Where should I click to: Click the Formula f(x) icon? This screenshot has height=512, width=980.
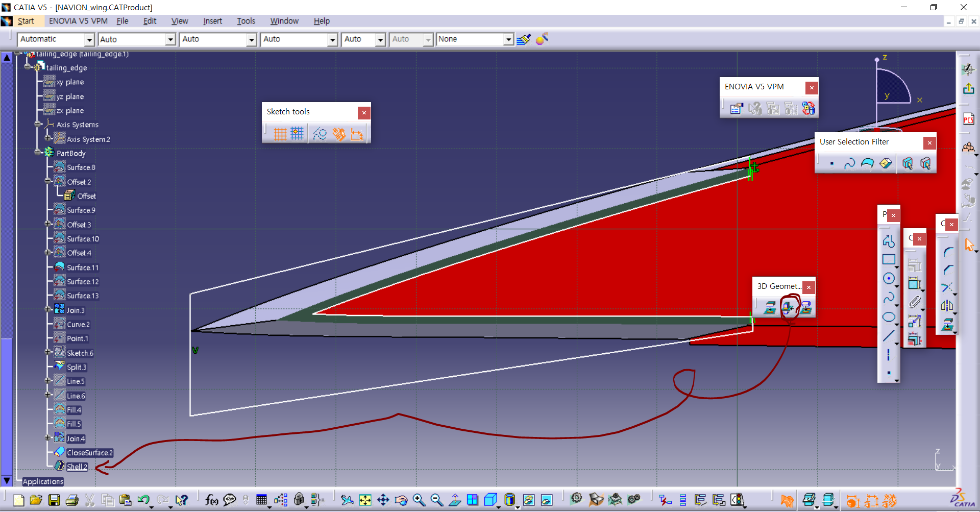[x=211, y=500]
